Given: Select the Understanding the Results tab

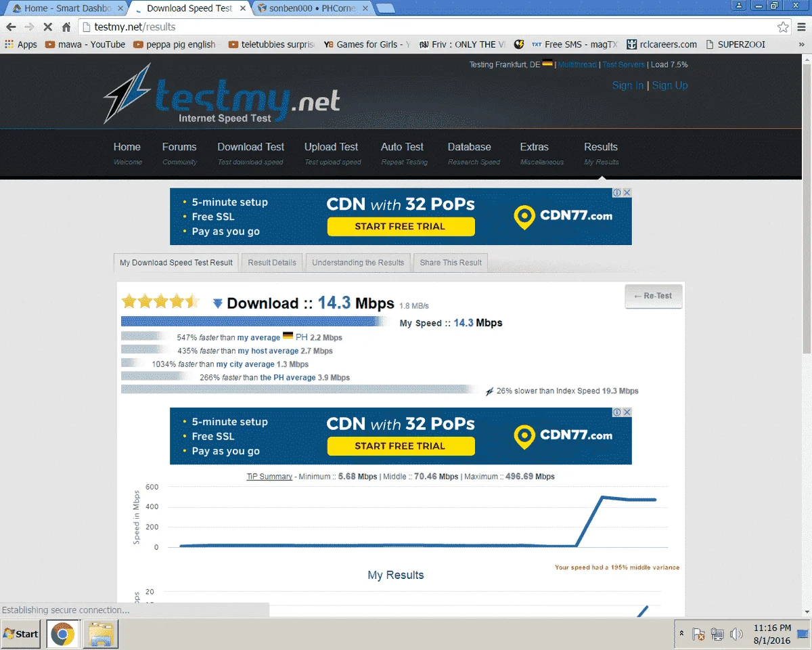Looking at the screenshot, I should click(358, 263).
